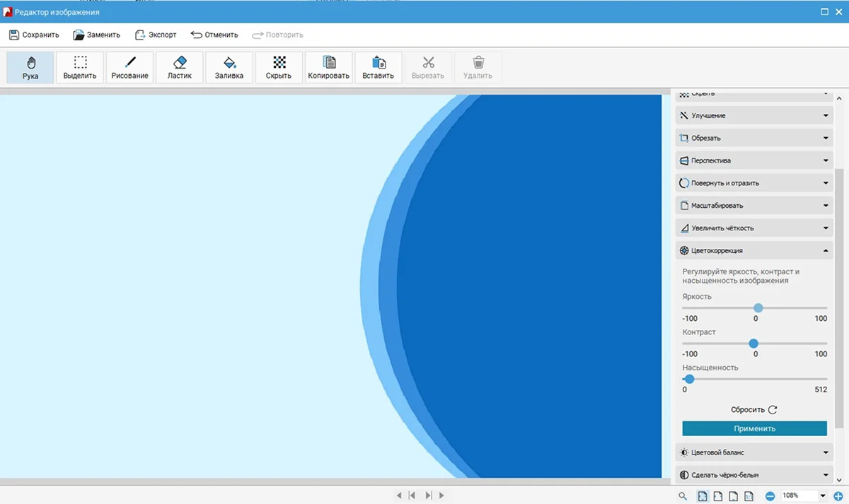Expand the Обрезать (Crop) section

pos(753,138)
